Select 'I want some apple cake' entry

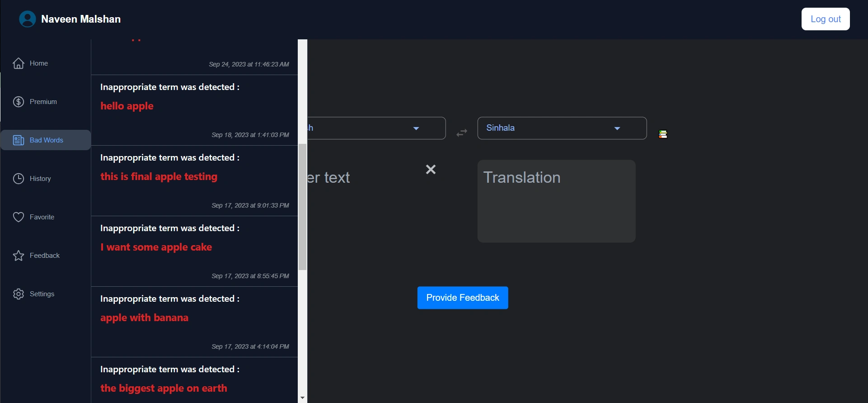(x=156, y=247)
